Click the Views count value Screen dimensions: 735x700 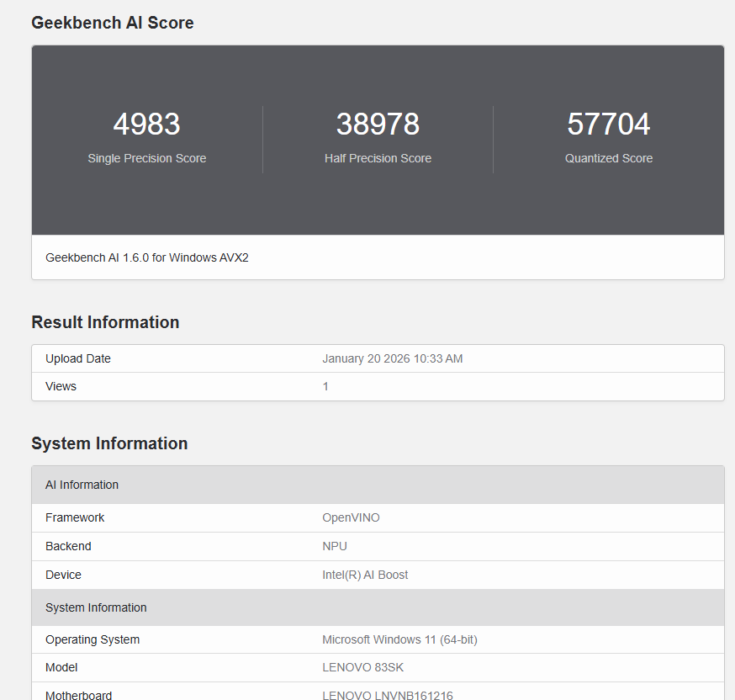(325, 386)
